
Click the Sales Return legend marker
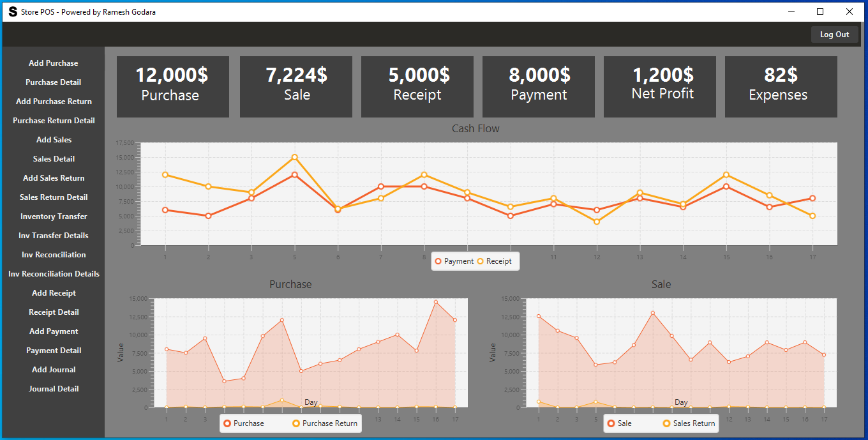point(667,423)
